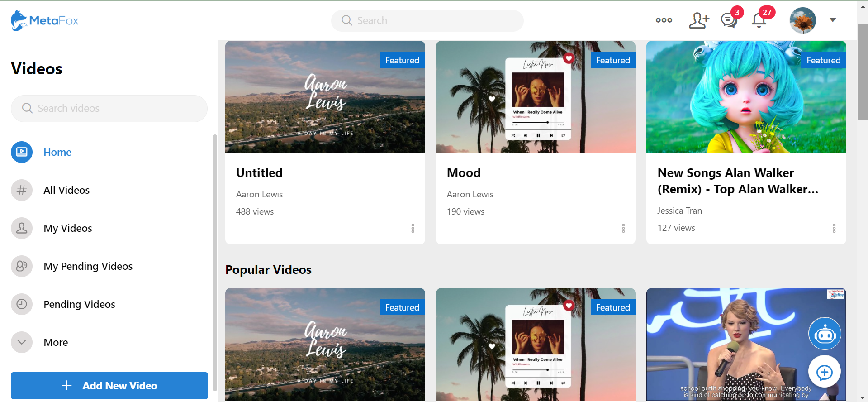Click the Featured badge on Alan Walker video
The width and height of the screenshot is (868, 402).
(824, 60)
